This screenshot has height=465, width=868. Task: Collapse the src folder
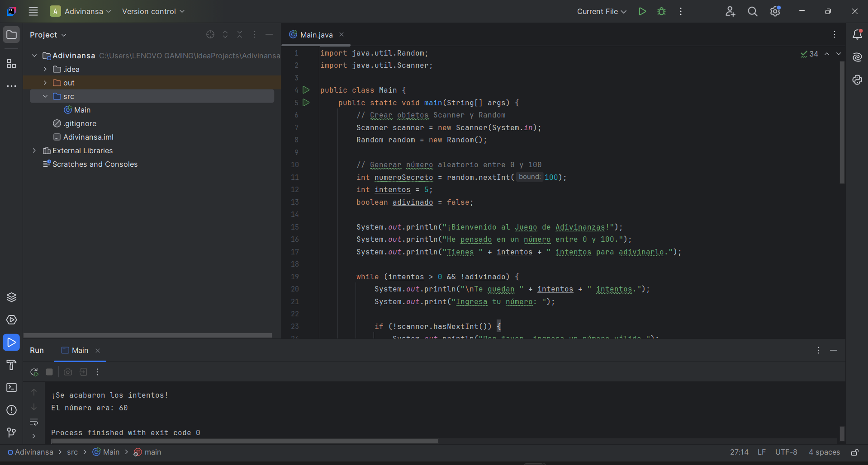[x=45, y=96]
